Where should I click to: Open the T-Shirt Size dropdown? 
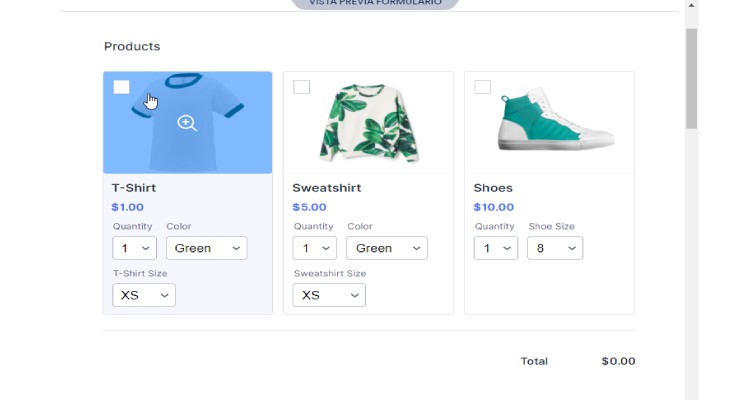pyautogui.click(x=144, y=295)
